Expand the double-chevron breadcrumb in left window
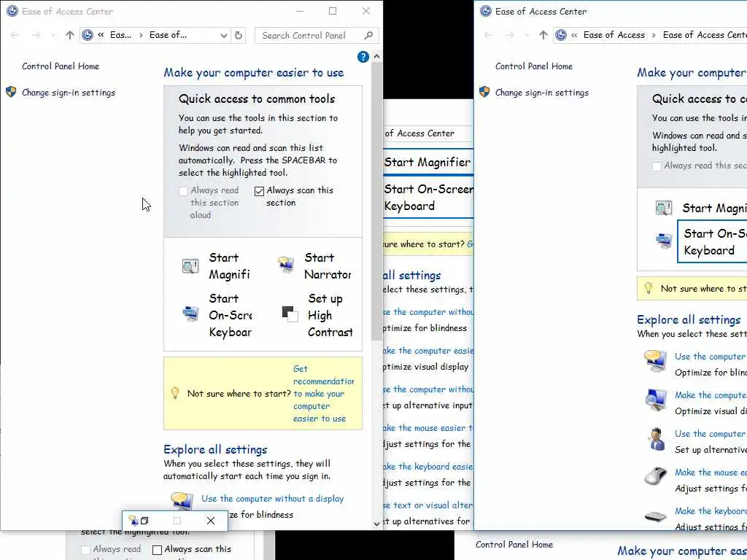This screenshot has width=747, height=560. [x=101, y=35]
